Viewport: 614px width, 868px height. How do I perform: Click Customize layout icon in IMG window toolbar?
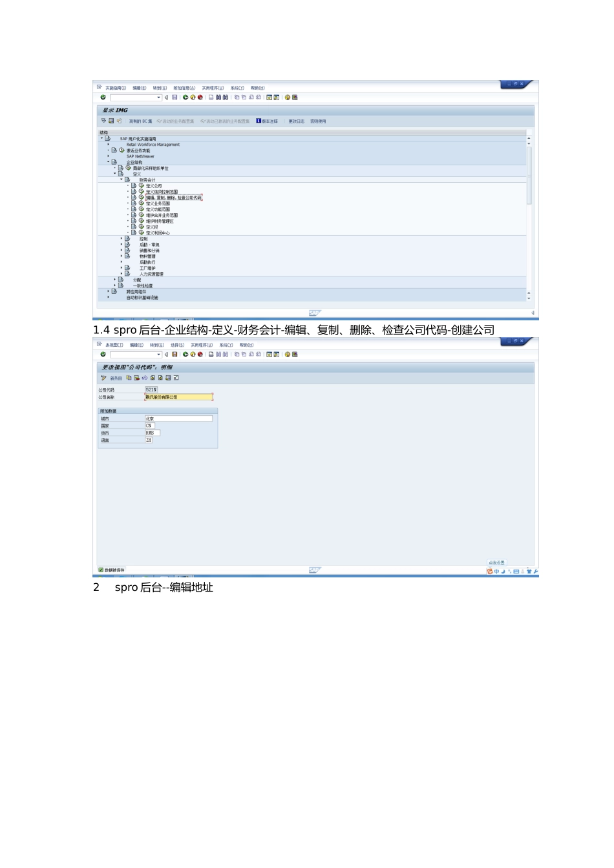pos(295,98)
